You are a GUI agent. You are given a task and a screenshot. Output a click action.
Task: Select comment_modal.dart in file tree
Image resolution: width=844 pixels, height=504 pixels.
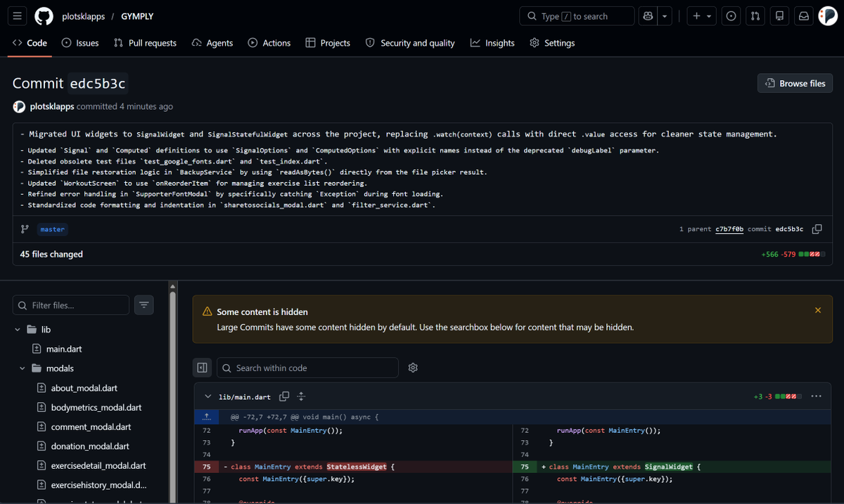tap(91, 427)
